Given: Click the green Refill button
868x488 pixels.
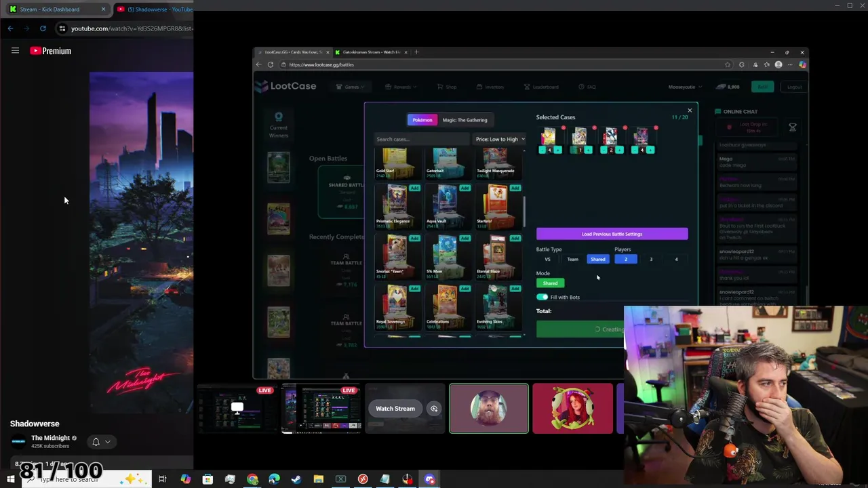Looking at the screenshot, I should (x=763, y=87).
